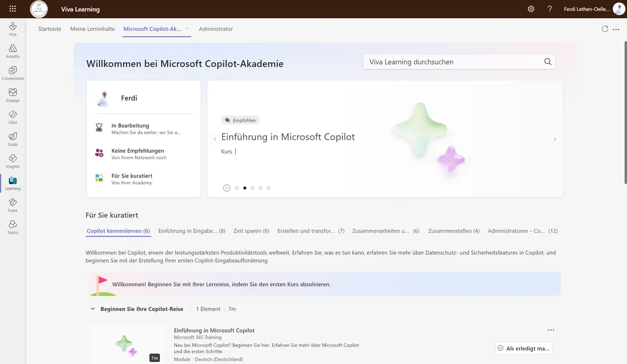Switch to Meine Lerninhalte tab
The height and width of the screenshot is (364, 627).
point(92,29)
